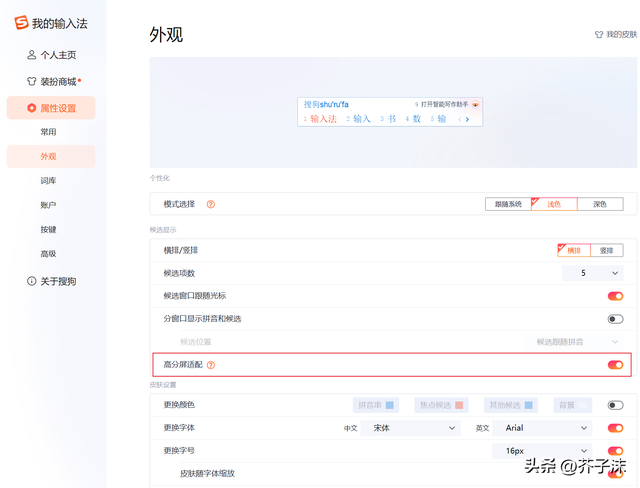Click the Sogou logo icon
The height and width of the screenshot is (488, 640).
21,23
